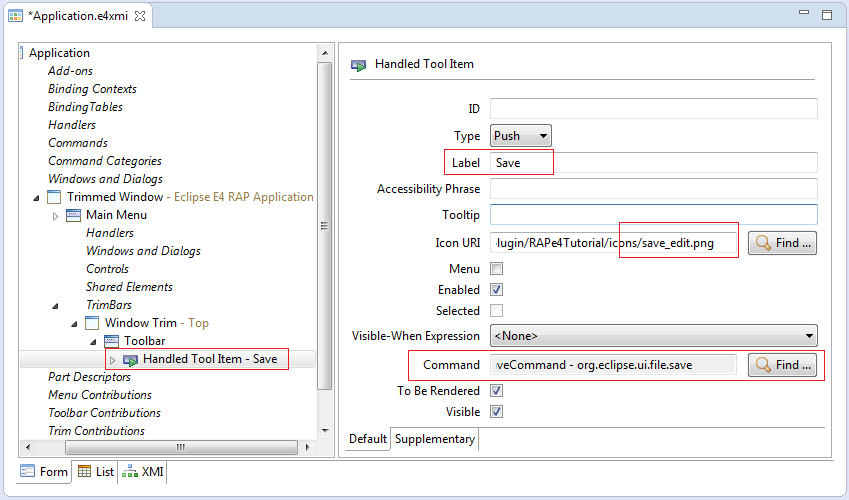Click the tree vertical scrollbar thumb

coord(324,226)
